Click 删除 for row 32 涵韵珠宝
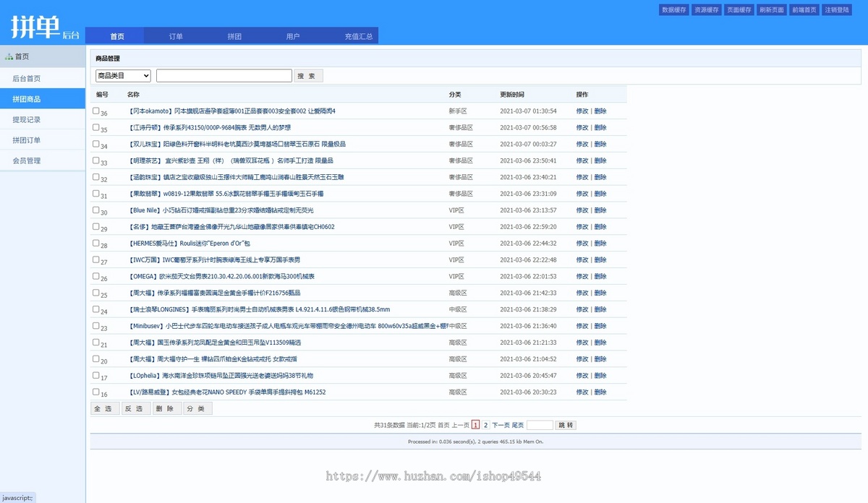Viewport: 868px width, 503px height. pos(600,177)
